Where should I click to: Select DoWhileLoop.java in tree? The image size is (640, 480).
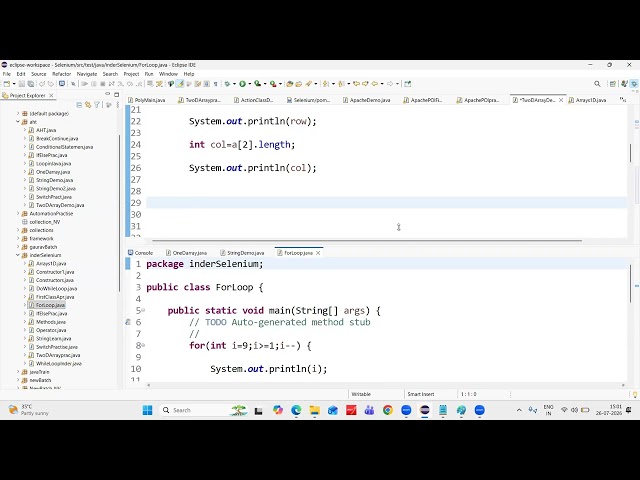click(54, 289)
